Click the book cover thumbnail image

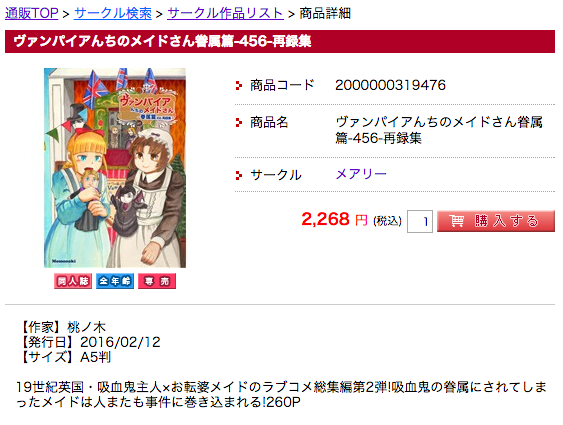[115, 168]
